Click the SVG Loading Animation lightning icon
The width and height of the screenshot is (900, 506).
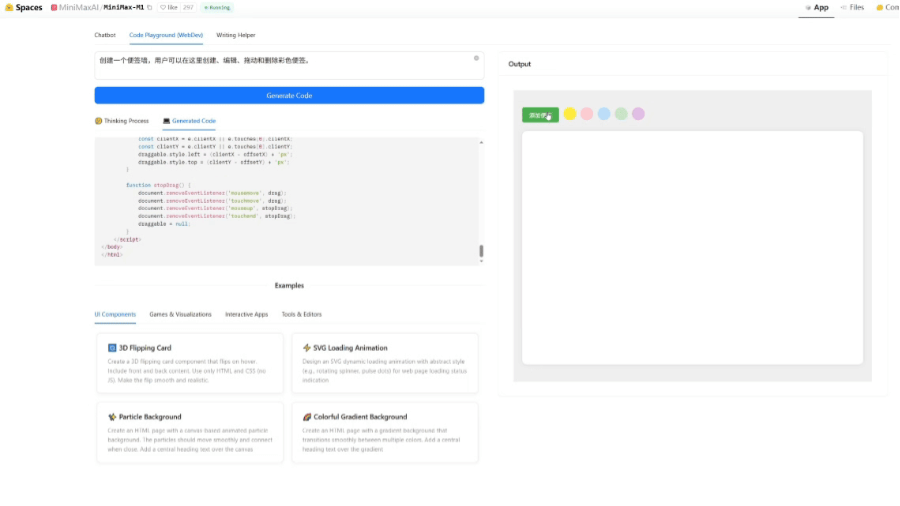pos(307,348)
